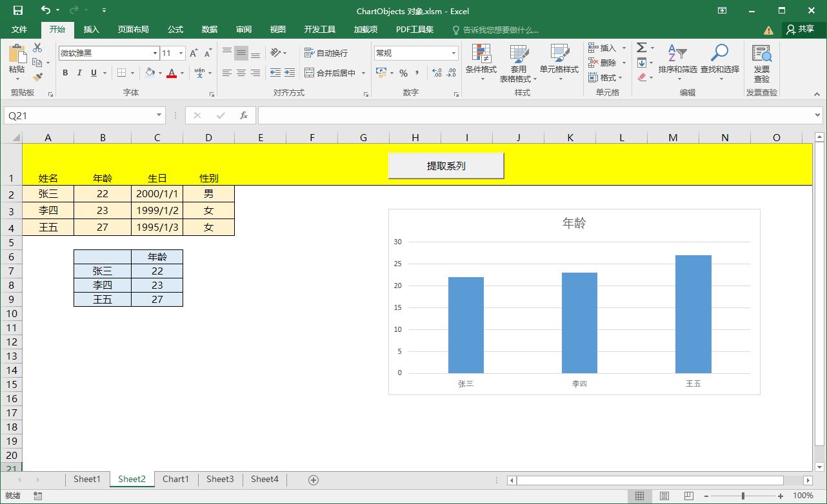Click the Save icon in quick access toolbar
The width and height of the screenshot is (827, 504).
pos(17,10)
